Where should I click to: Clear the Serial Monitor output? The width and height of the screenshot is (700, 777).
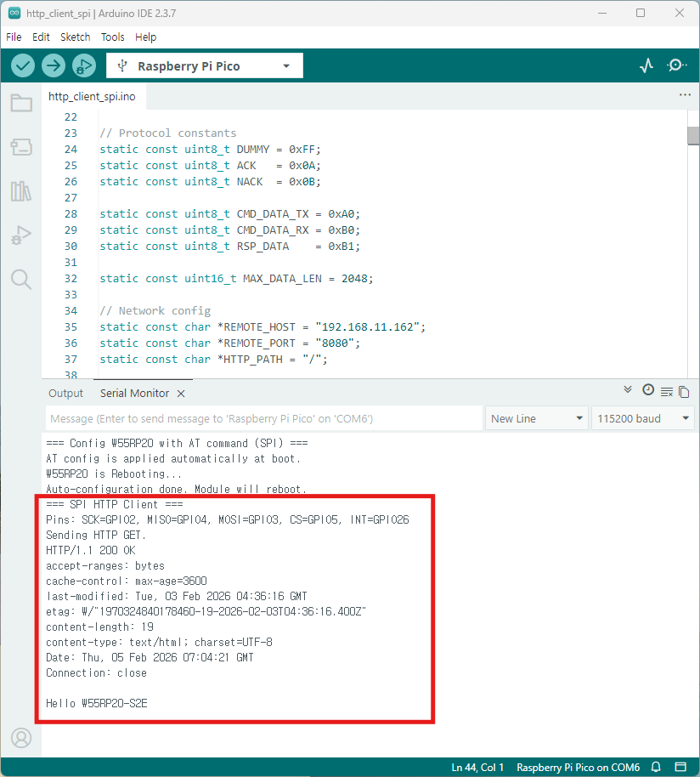pos(667,392)
